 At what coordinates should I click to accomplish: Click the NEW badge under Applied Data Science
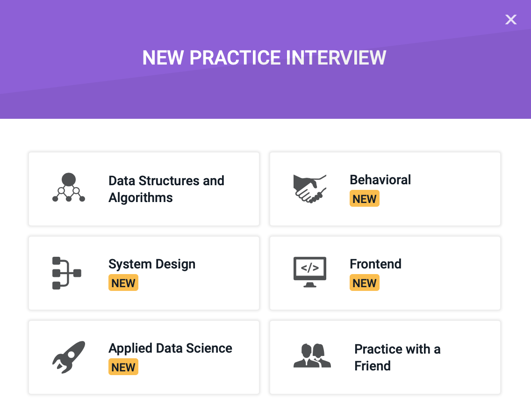pyautogui.click(x=123, y=367)
